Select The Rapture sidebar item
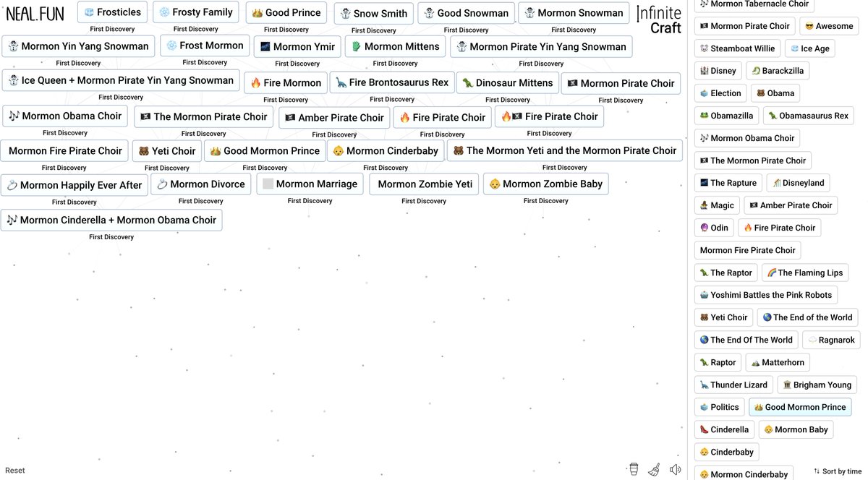This screenshot has width=868, height=480. tap(728, 183)
